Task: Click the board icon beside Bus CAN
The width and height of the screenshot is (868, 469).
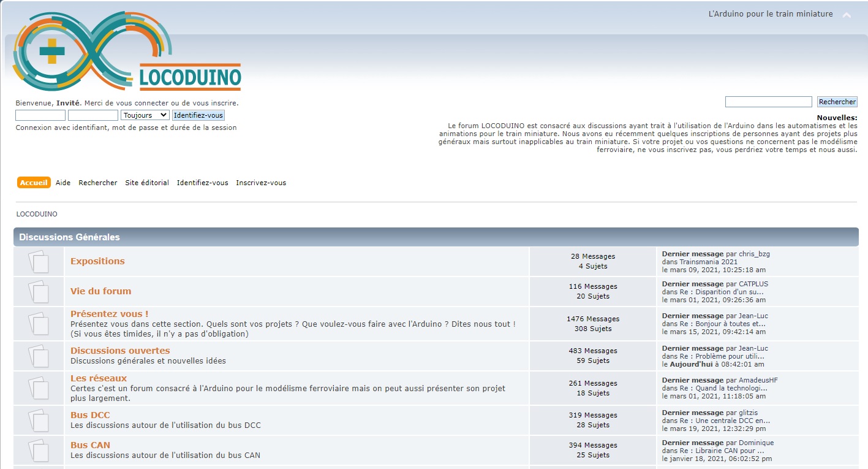Action: (x=39, y=451)
